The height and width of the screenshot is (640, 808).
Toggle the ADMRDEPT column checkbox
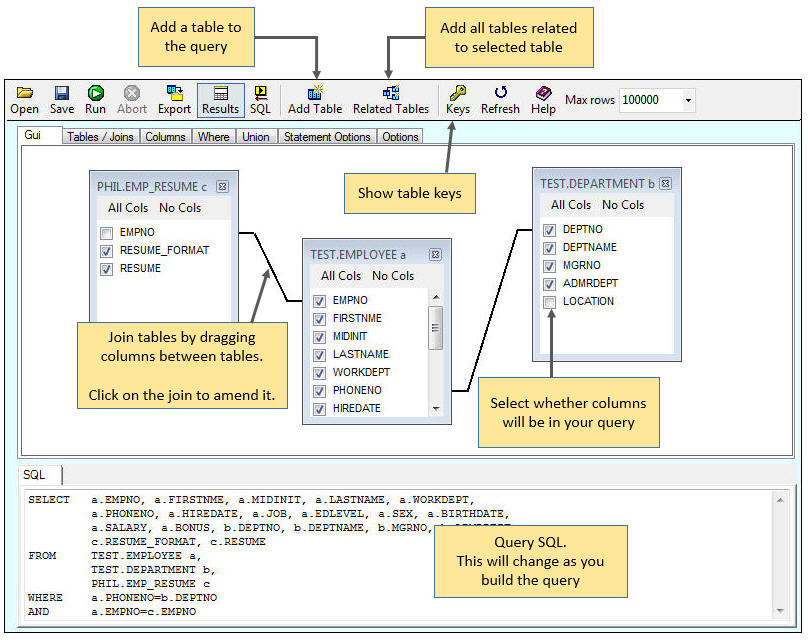pyautogui.click(x=549, y=284)
